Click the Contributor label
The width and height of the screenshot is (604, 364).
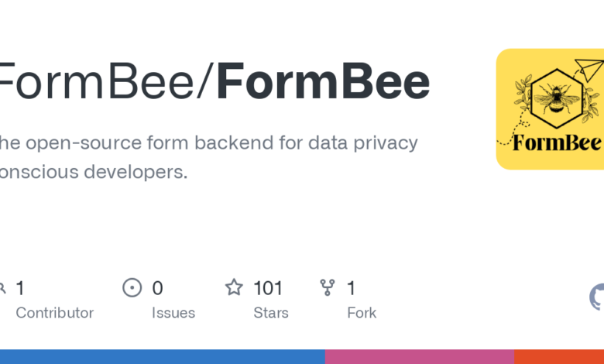54,313
